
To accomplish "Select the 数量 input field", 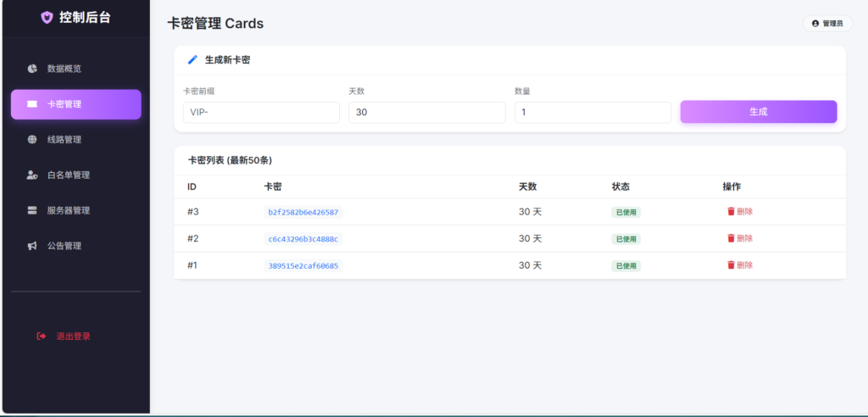I will (592, 113).
